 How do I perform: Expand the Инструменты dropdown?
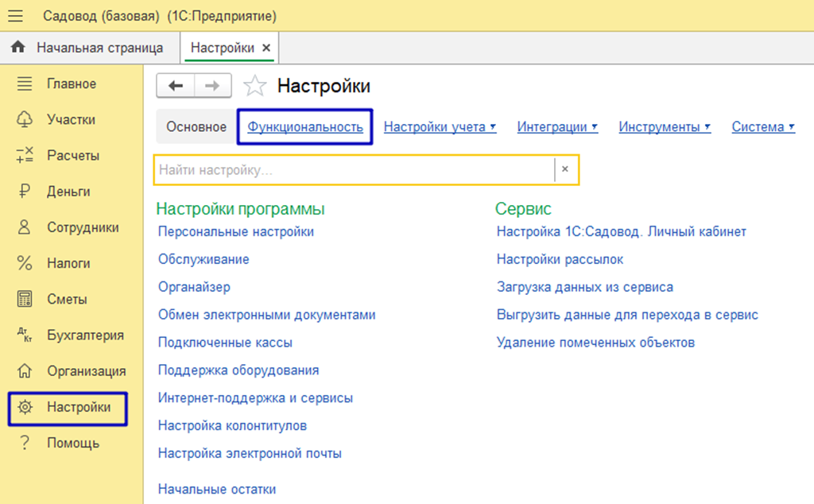coord(665,126)
